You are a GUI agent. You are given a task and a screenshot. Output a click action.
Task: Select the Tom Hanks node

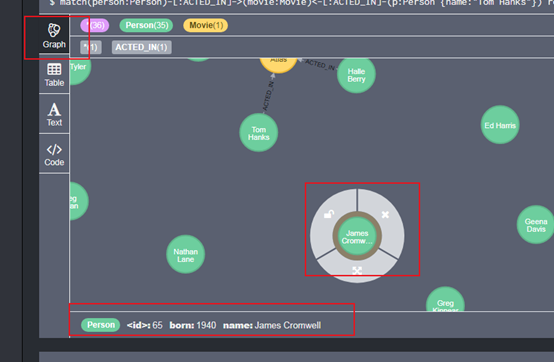(x=259, y=133)
